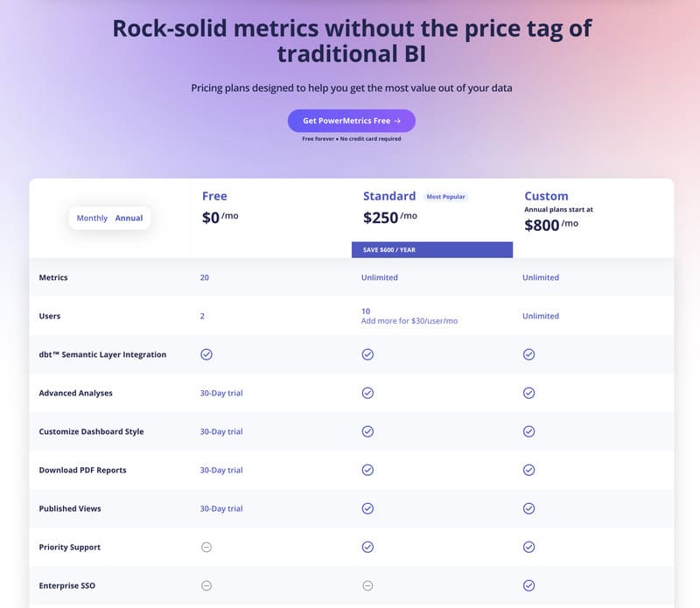The width and height of the screenshot is (700, 608).
Task: Click Priority Support checkmark under Custom
Action: click(528, 548)
